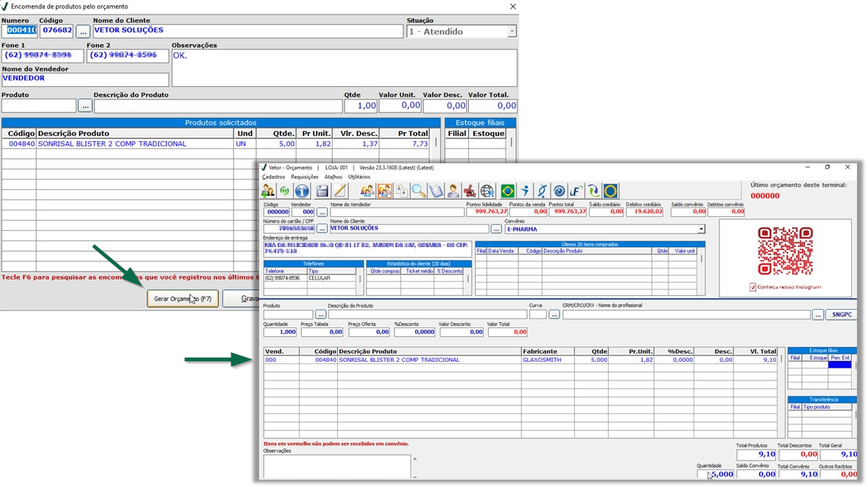The width and height of the screenshot is (868, 487).
Task: Click the magnifying glass search icon
Action: (418, 191)
